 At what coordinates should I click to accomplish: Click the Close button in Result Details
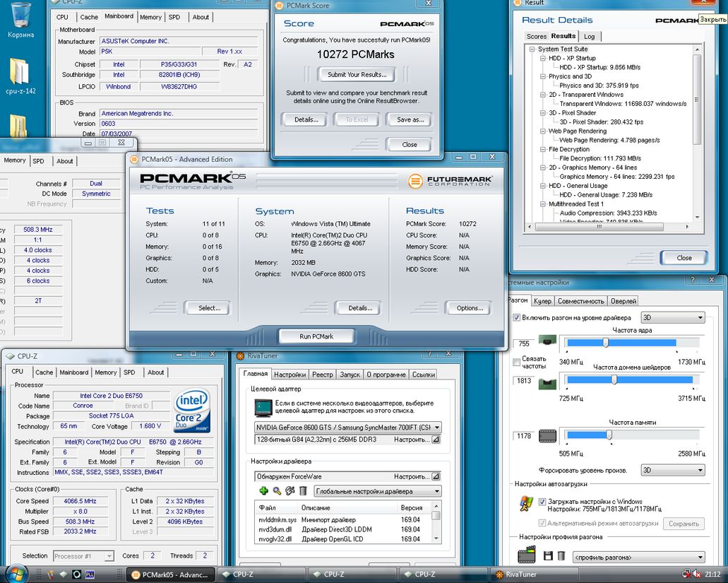(684, 258)
